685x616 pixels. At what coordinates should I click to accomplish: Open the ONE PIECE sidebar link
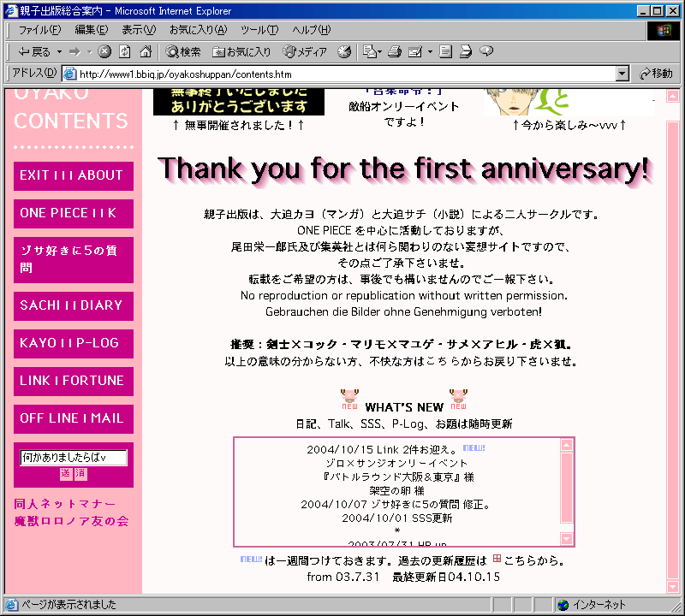tap(54, 213)
